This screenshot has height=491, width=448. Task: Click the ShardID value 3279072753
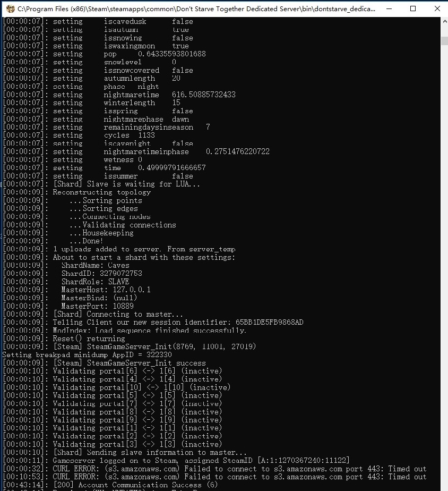click(121, 273)
